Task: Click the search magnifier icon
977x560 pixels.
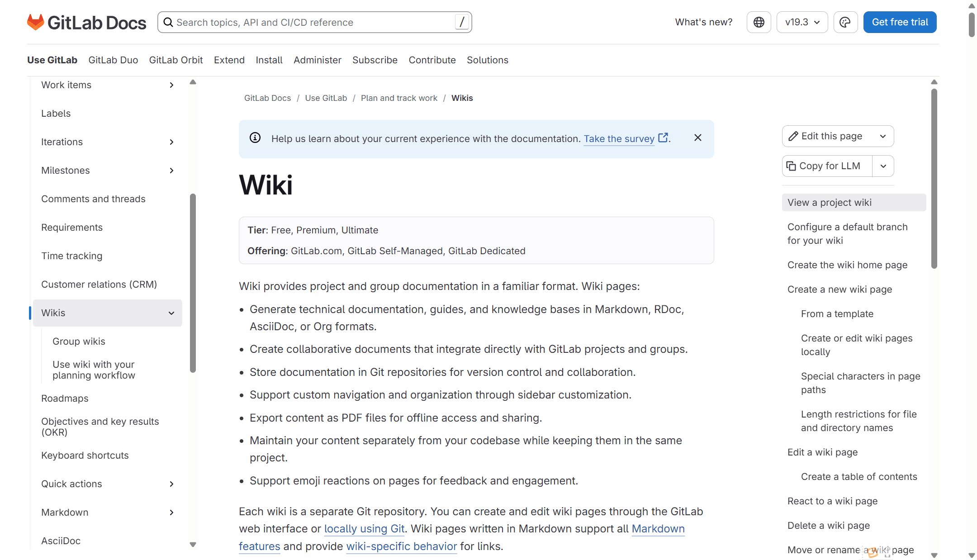Action: pos(168,22)
